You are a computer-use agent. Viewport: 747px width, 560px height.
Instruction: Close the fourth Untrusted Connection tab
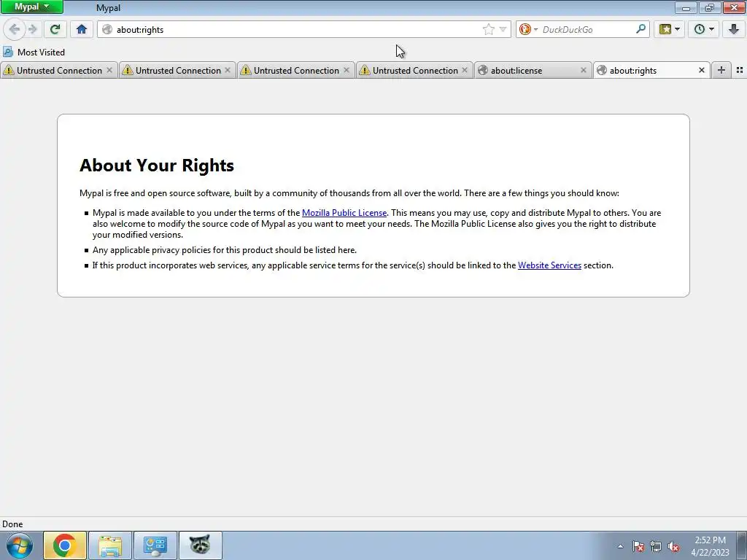pyautogui.click(x=465, y=70)
